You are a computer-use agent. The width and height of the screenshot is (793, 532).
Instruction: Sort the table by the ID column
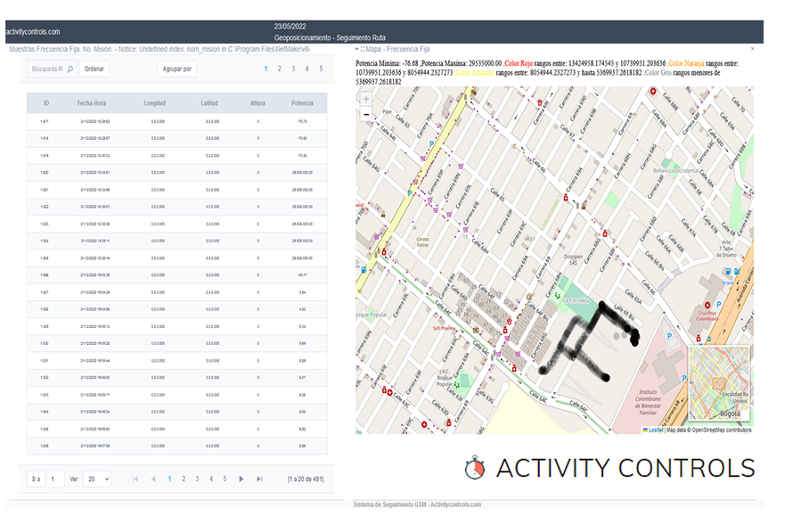point(46,103)
